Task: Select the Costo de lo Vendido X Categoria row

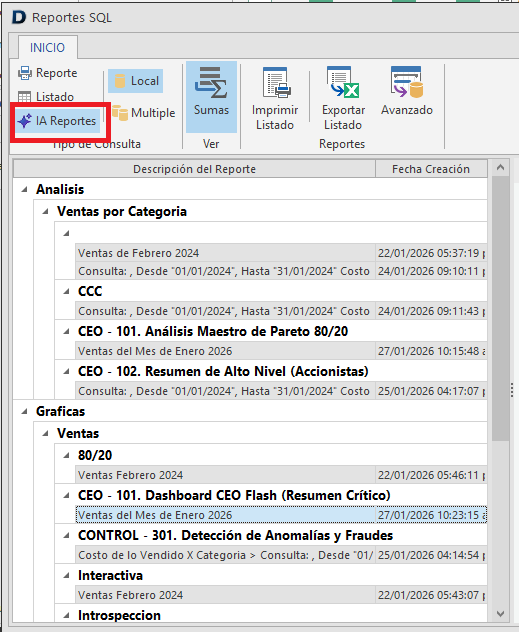Action: click(x=281, y=555)
